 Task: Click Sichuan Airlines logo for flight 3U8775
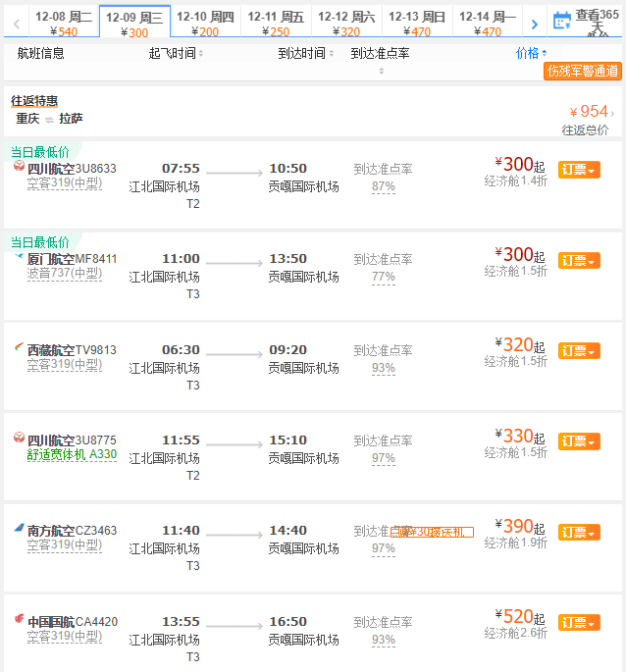coord(19,438)
